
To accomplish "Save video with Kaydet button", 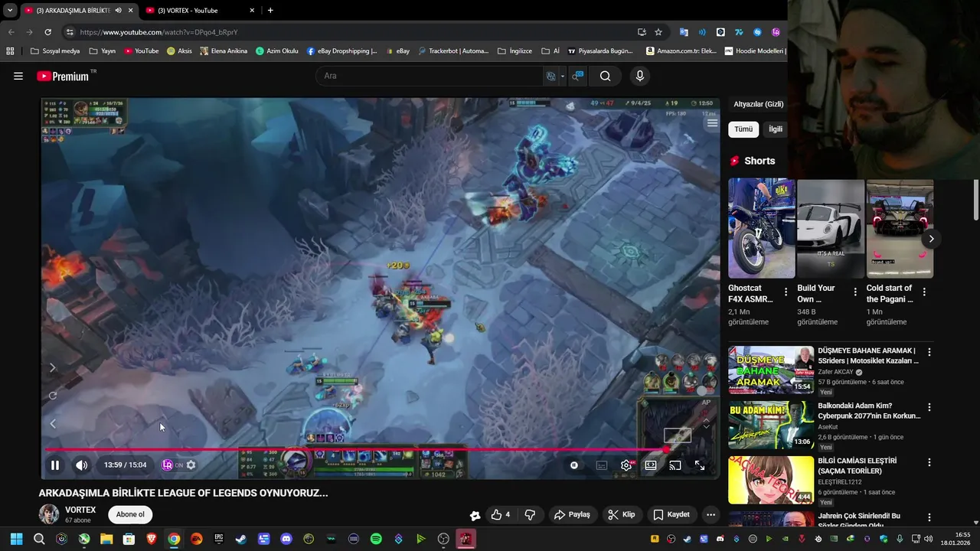I will [671, 514].
